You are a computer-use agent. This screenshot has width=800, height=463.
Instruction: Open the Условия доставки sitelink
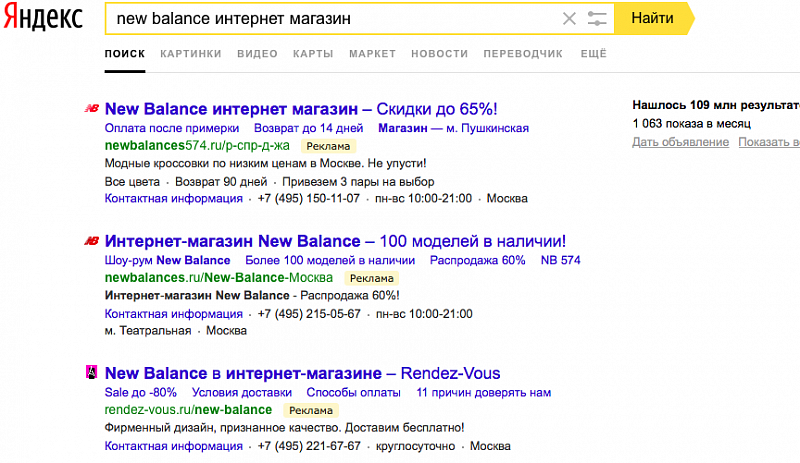[242, 393]
